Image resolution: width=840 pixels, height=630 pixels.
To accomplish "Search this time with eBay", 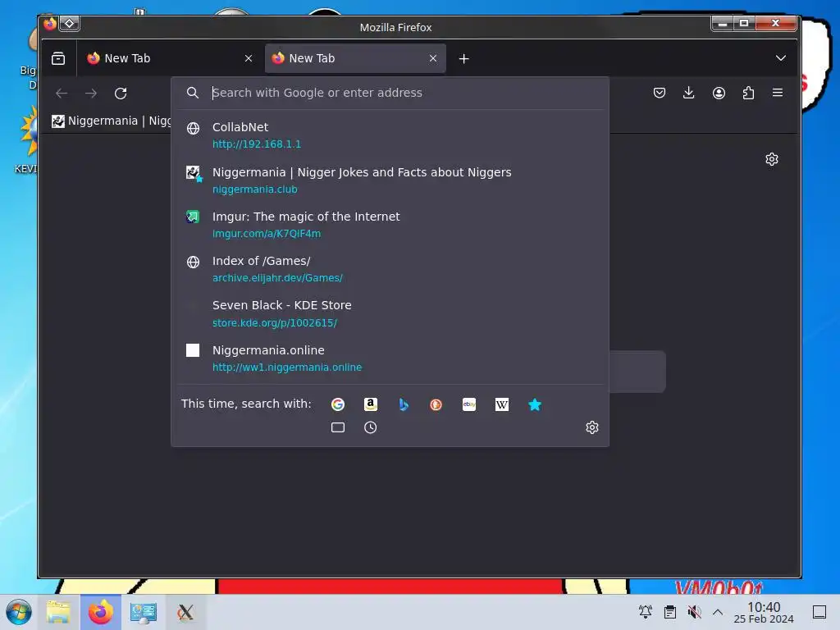I will pos(469,404).
